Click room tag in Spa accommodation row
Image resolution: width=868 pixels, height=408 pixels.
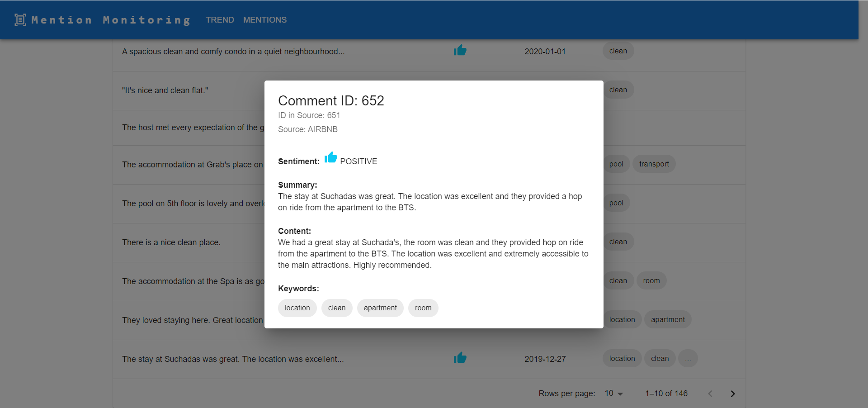click(651, 281)
